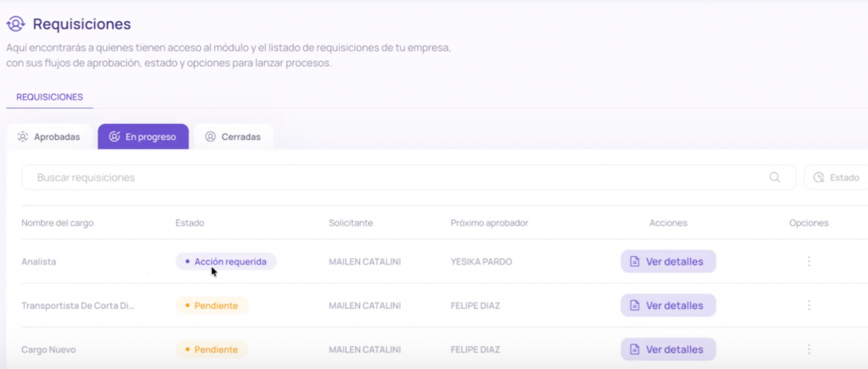Click the Requisiciones header icon
The height and width of the screenshot is (369, 868).
tap(14, 24)
